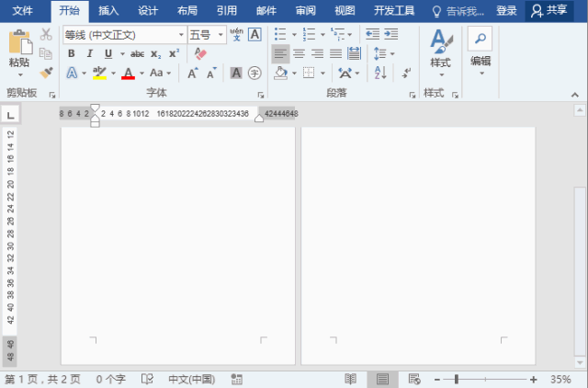Toggle distributed alignment
This screenshot has width=588, height=388.
354,53
